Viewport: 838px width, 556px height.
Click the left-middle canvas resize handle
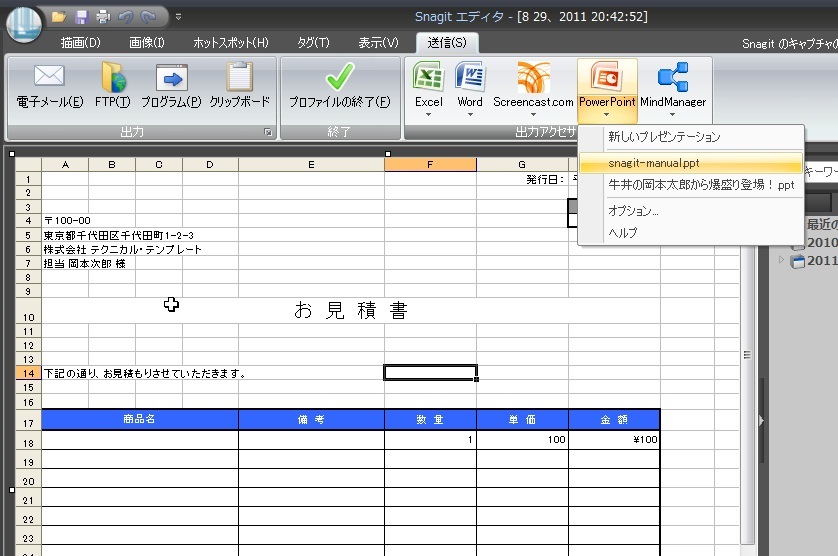click(x=12, y=490)
